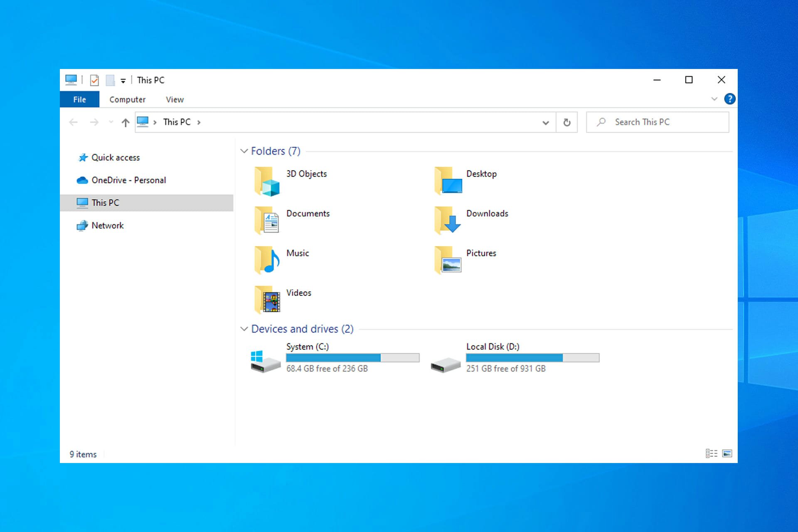Click the File menu tab
This screenshot has height=532, width=798.
[79, 99]
